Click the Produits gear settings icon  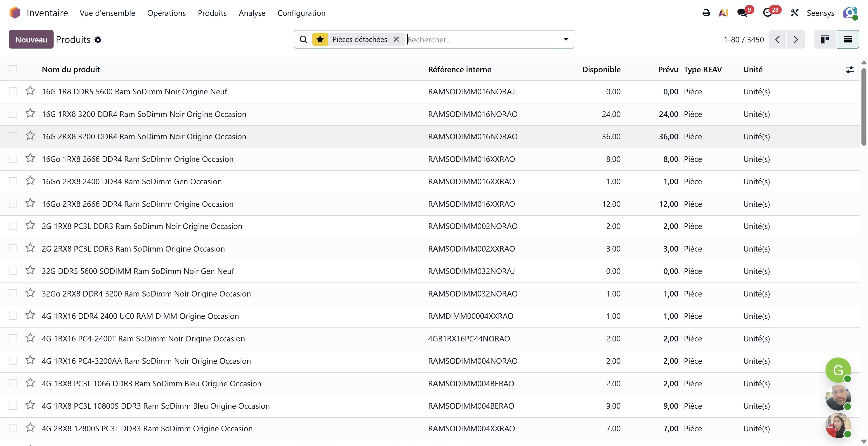coord(98,40)
